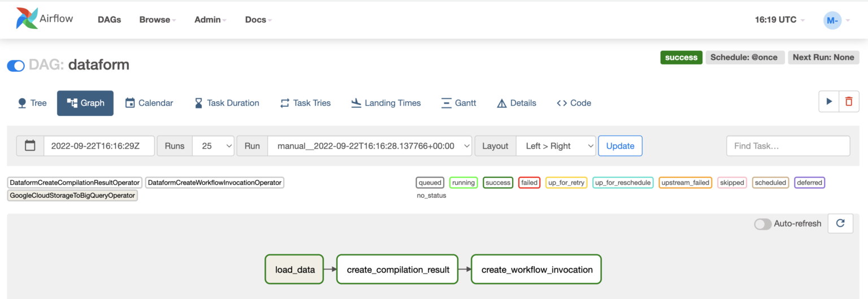Open the Admin menu
Image resolution: width=868 pixels, height=299 pixels.
[x=210, y=20]
